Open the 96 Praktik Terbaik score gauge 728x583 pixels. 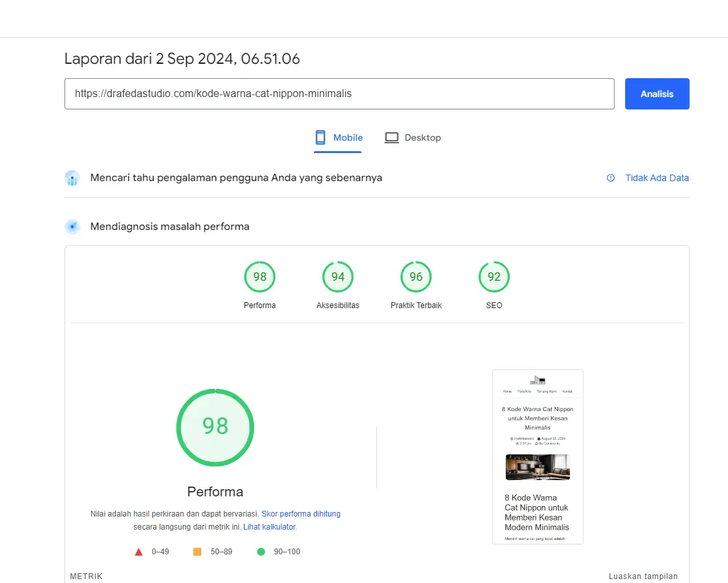pyautogui.click(x=415, y=276)
